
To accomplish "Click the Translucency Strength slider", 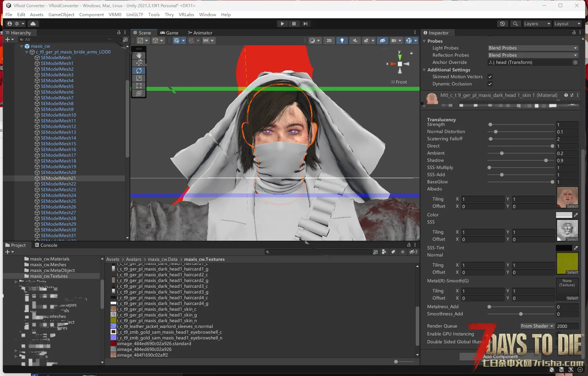I will tap(521, 124).
